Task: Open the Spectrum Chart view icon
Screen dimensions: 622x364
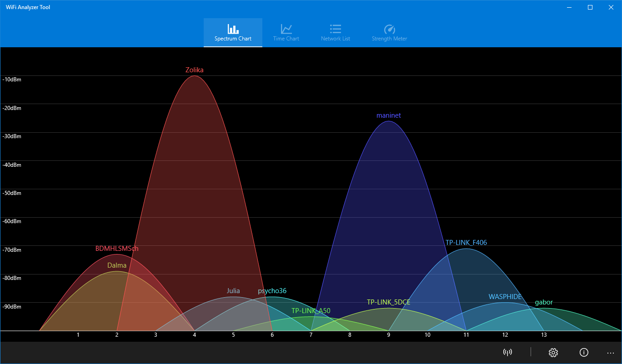Action: (233, 28)
